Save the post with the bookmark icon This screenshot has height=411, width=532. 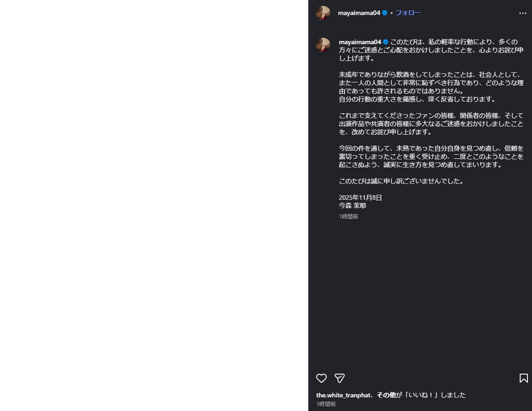(523, 378)
